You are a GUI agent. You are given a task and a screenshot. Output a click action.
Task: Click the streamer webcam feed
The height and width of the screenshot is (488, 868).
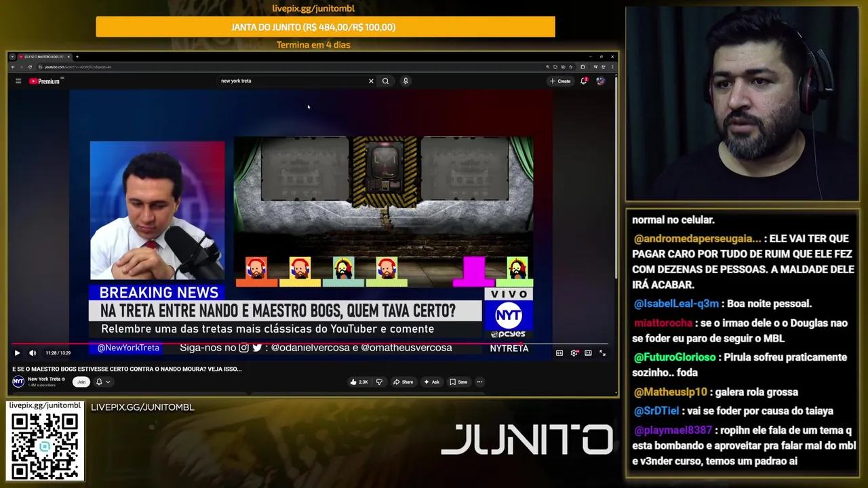[x=742, y=104]
